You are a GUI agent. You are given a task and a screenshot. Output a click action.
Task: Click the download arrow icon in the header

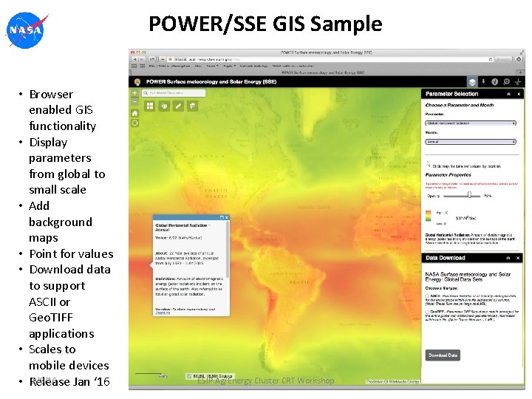[483, 82]
